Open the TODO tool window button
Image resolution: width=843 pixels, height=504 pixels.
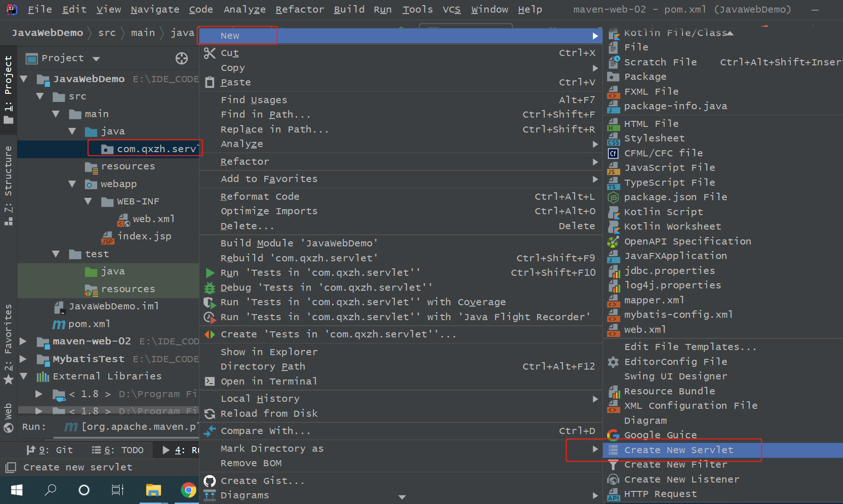click(118, 450)
